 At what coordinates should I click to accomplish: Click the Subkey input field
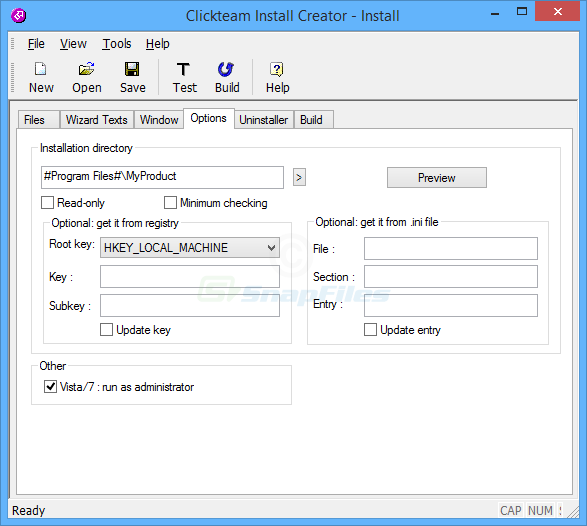click(x=190, y=305)
